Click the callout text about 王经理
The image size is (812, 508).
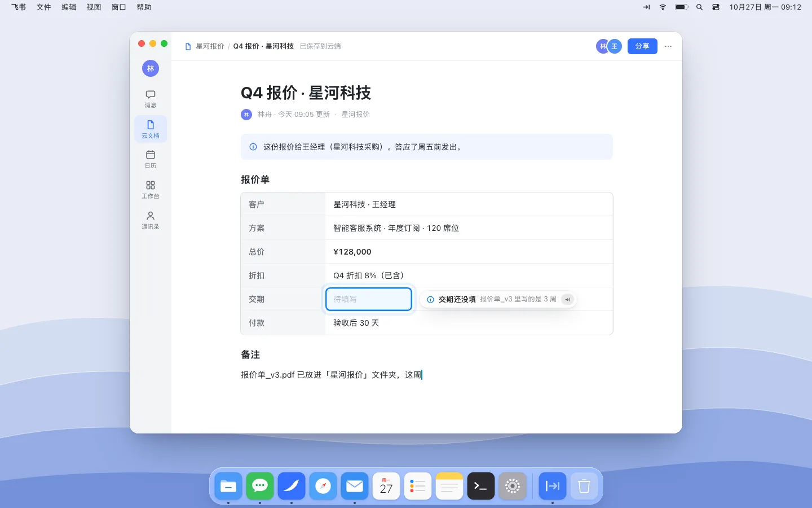364,147
